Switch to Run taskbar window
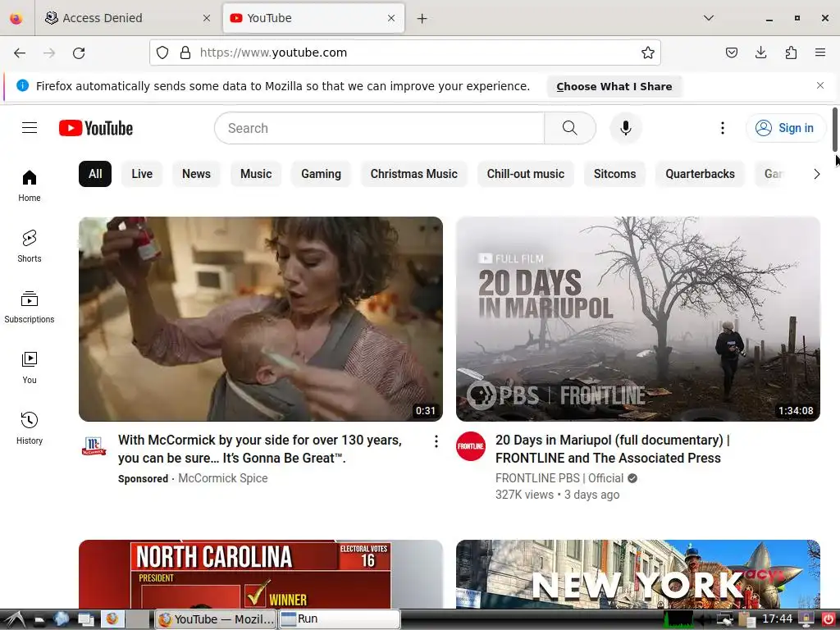The width and height of the screenshot is (840, 630). [x=340, y=619]
